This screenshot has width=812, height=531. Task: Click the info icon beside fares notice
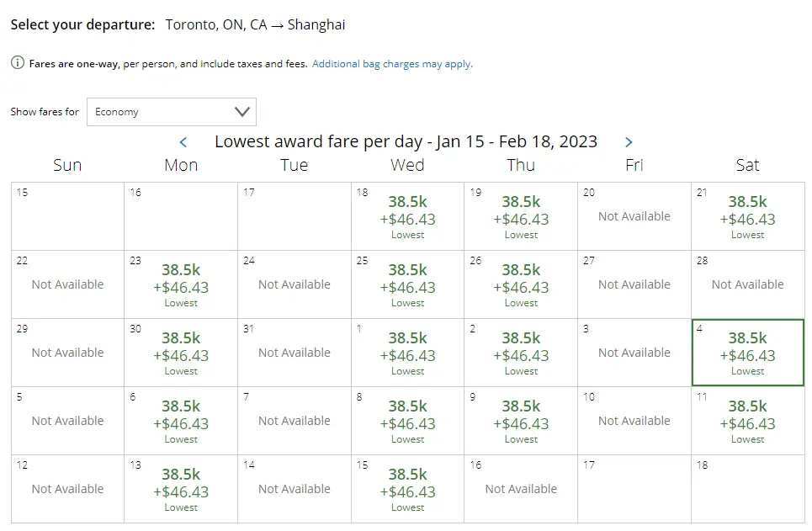tap(18, 63)
